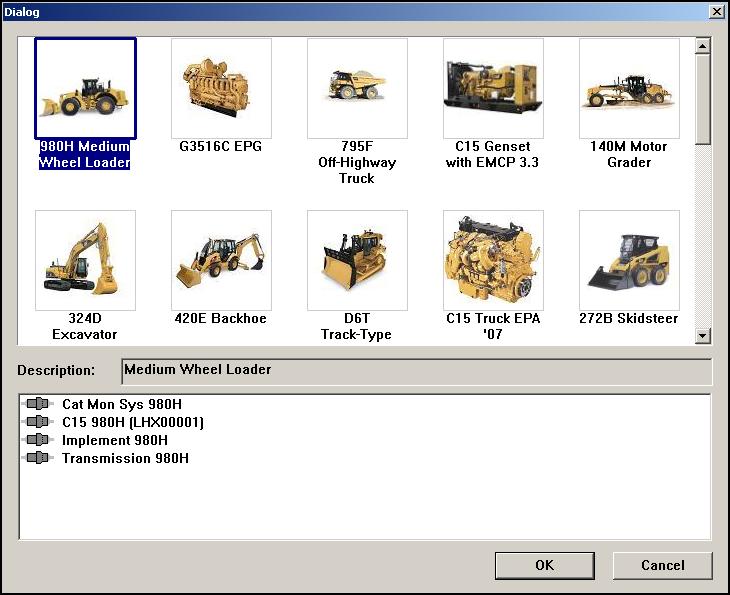The height and width of the screenshot is (595, 730).
Task: Select the "Implement 980H" entry
Action: click(x=115, y=440)
